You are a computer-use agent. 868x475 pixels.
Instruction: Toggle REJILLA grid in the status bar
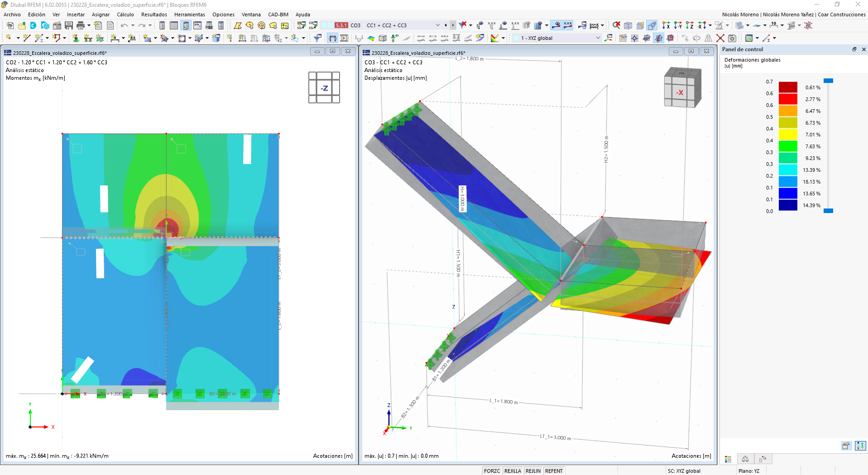513,471
